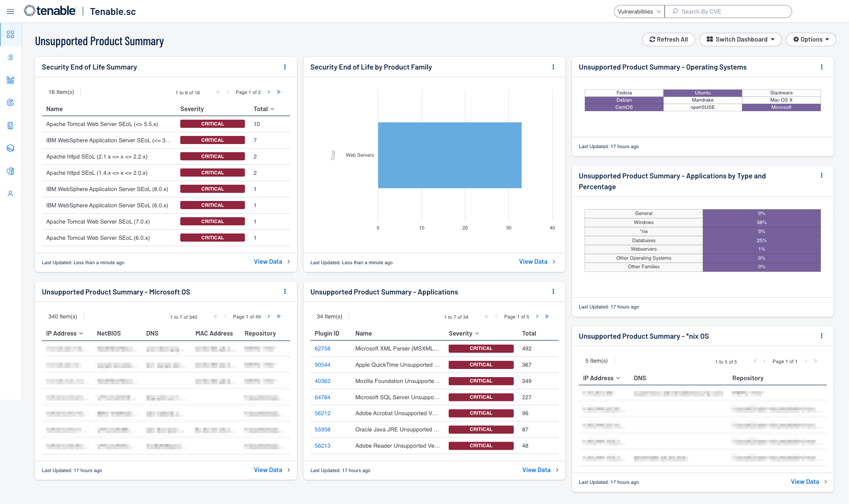Click the Tenable logo
The image size is (849, 504).
(50, 11)
